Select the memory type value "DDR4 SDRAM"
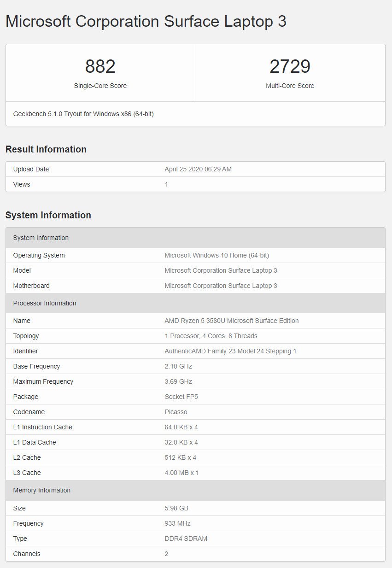The image size is (392, 568). [x=186, y=539]
